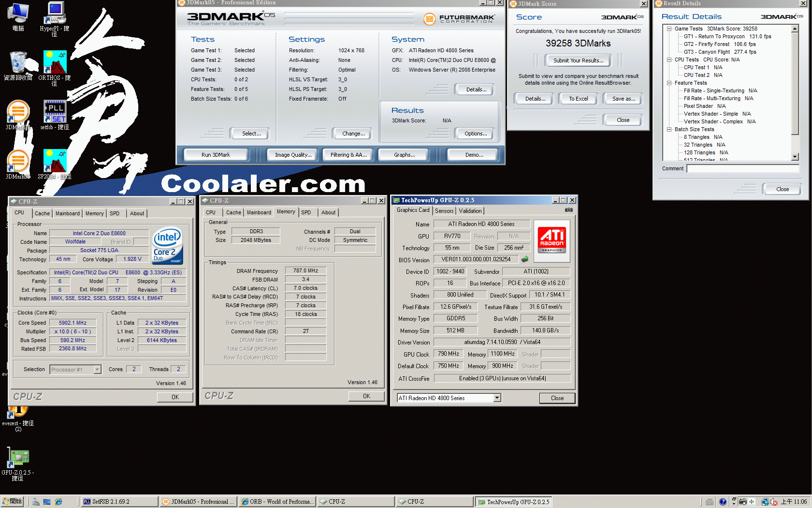This screenshot has width=812, height=508.
Task: Click OK in the left CPU-Z window
Action: coord(175,397)
